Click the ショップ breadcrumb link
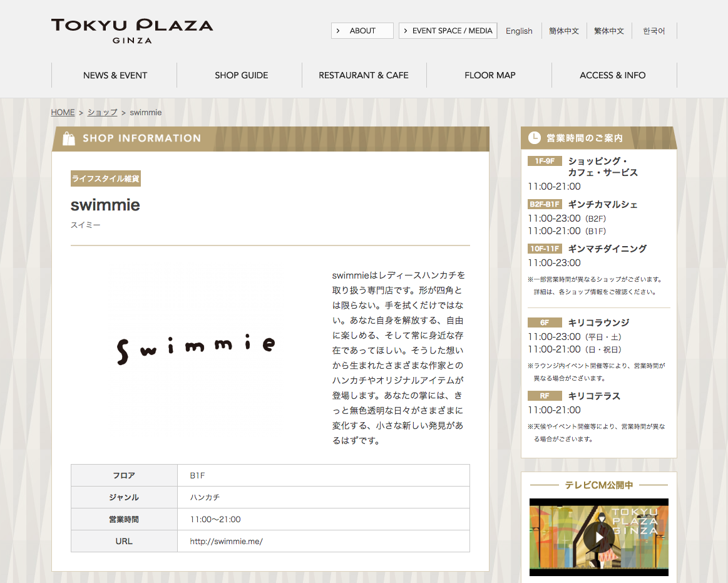This screenshot has height=583, width=728. pos(102,112)
